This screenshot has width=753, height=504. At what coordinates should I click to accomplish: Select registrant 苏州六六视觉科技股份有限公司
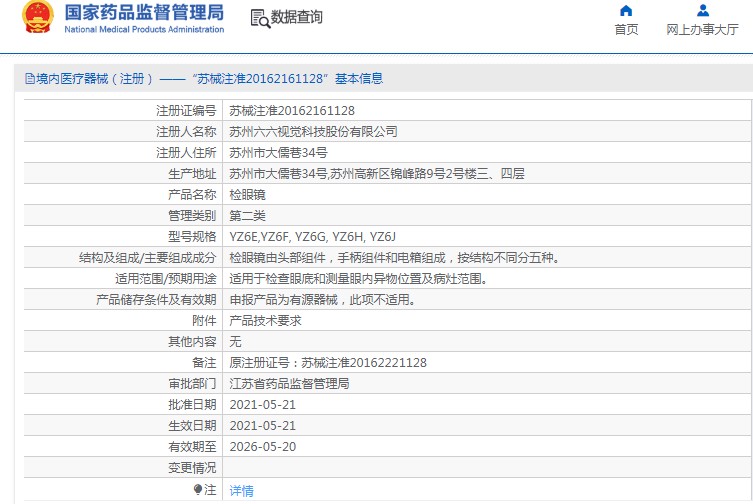(x=313, y=132)
